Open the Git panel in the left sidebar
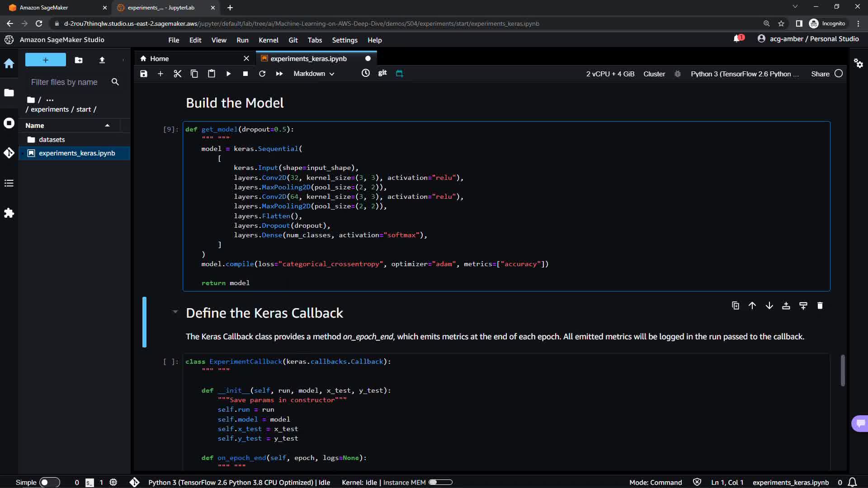 coord(9,153)
